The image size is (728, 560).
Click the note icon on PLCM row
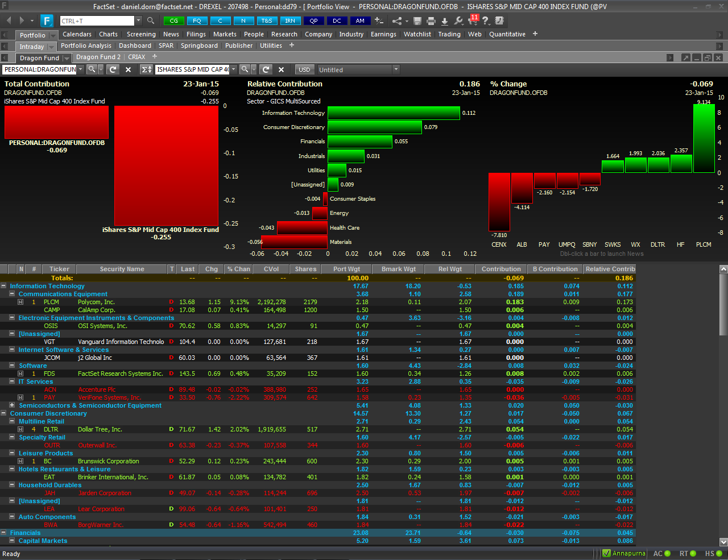coord(20,302)
